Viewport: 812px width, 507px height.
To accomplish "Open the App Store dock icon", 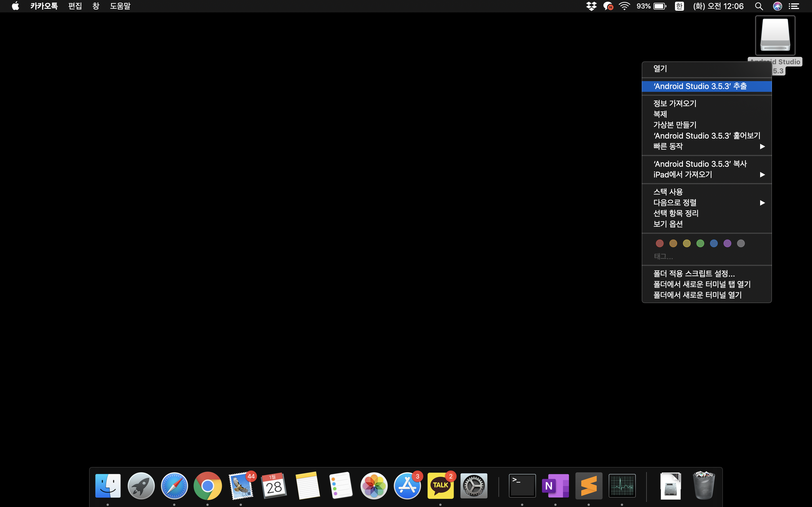I will click(407, 486).
